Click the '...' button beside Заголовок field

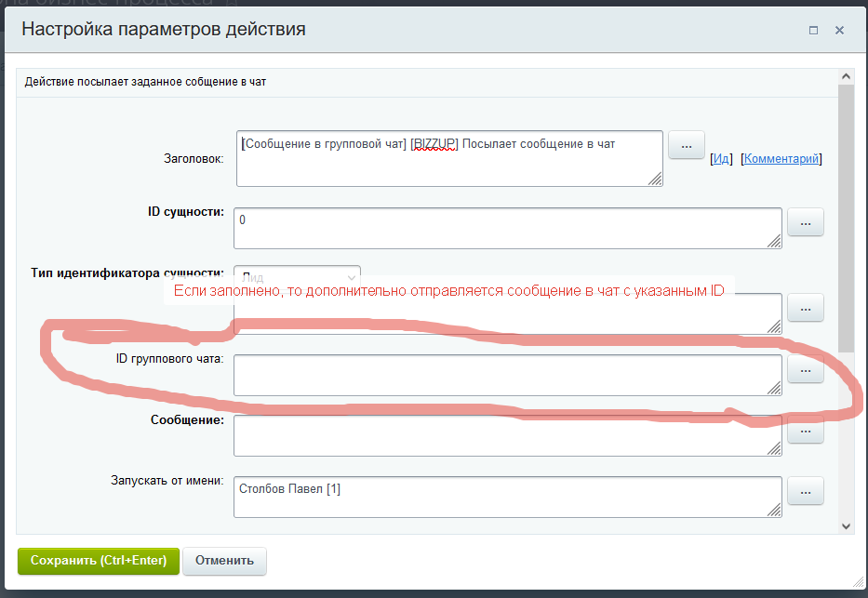coord(687,146)
